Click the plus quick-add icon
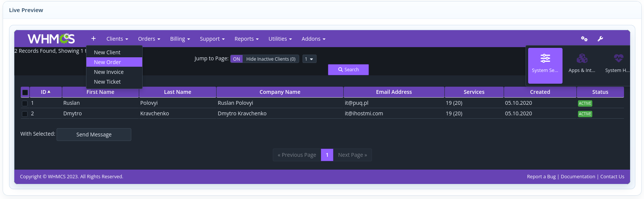 click(93, 38)
